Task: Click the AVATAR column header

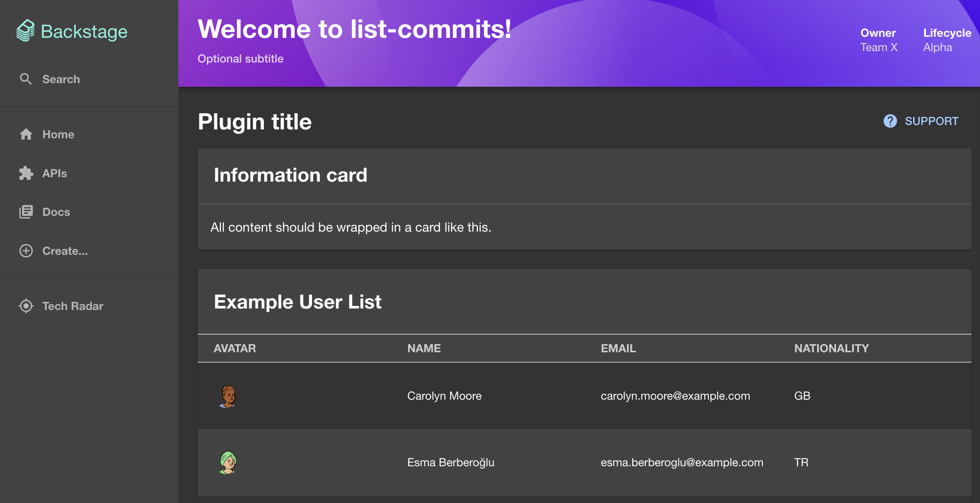Action: click(235, 348)
